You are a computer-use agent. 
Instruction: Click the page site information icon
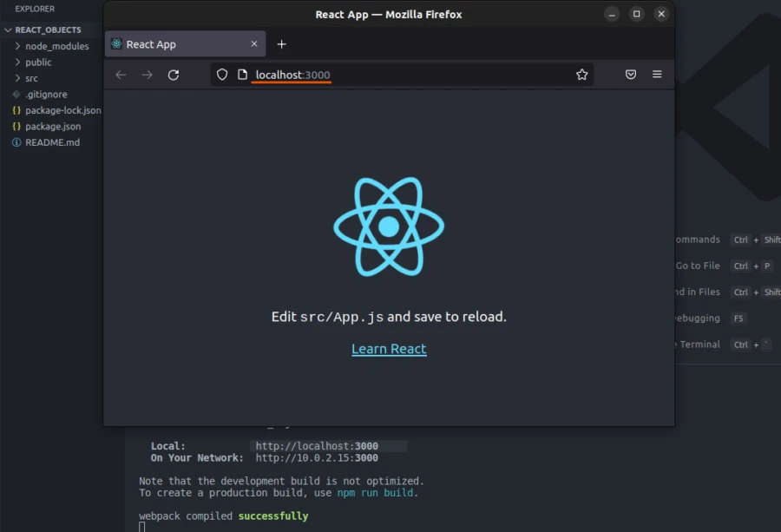[242, 75]
